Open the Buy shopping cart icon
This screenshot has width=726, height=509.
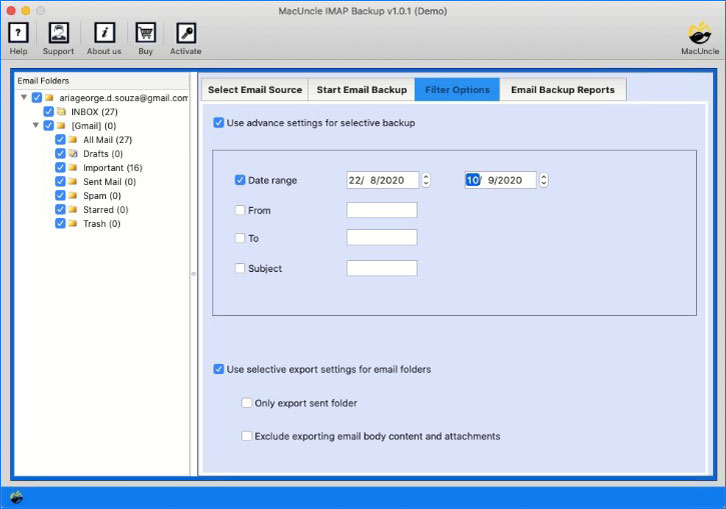pyautogui.click(x=145, y=33)
